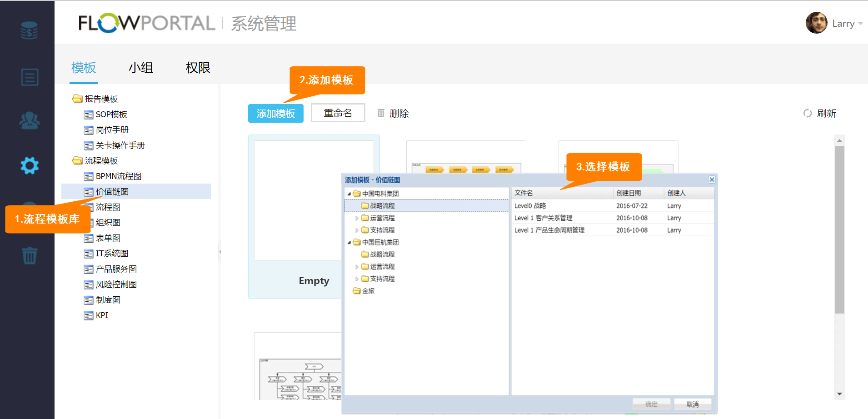
Task: Click the 删除 trash icon in toolbar
Action: (x=381, y=113)
